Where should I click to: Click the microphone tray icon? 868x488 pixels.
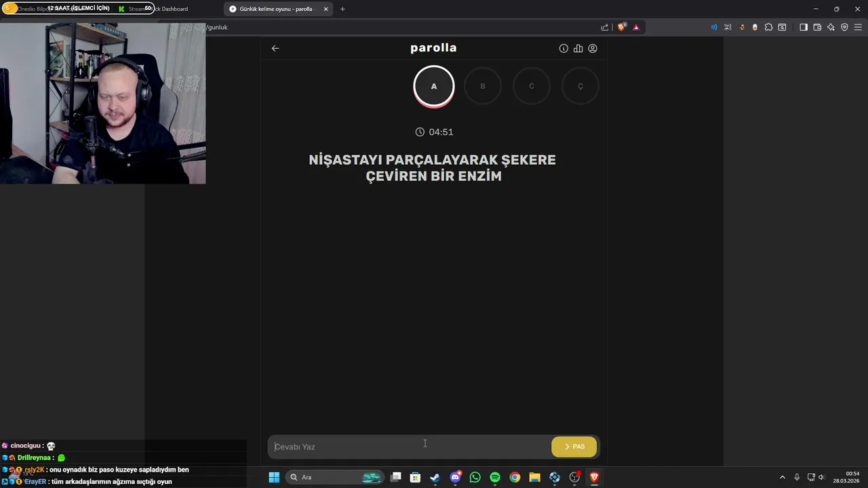797,477
